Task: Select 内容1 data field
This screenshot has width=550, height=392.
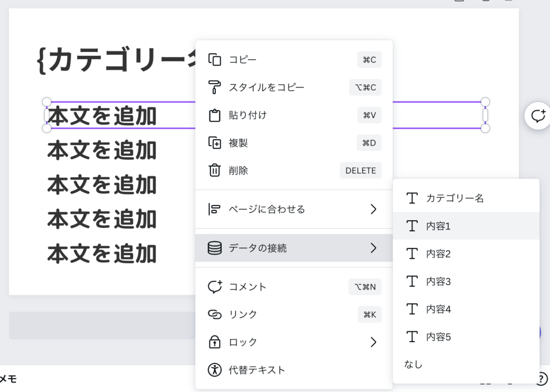Action: tap(438, 226)
